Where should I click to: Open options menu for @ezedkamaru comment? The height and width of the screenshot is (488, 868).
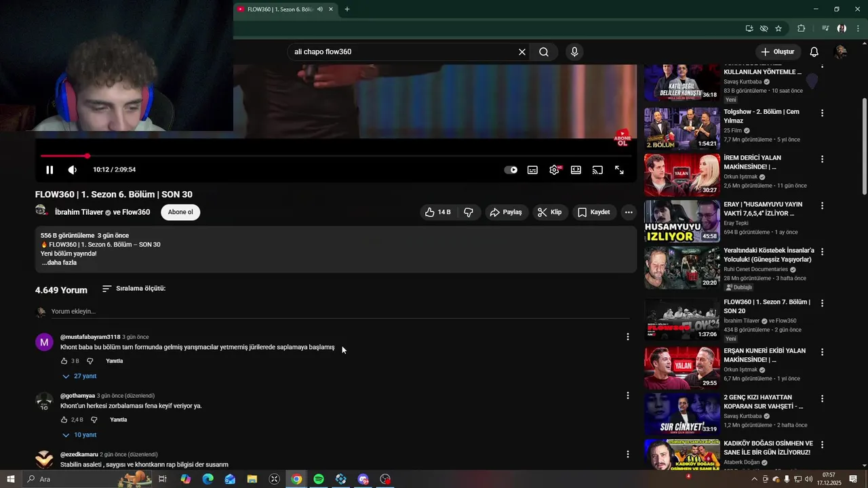(x=627, y=454)
